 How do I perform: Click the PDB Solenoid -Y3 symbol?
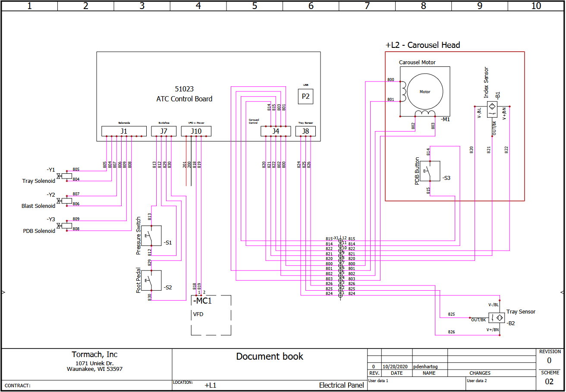(x=66, y=226)
